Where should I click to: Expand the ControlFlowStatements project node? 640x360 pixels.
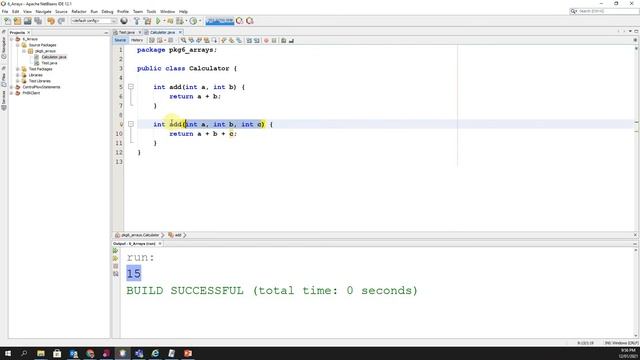pyautogui.click(x=11, y=87)
